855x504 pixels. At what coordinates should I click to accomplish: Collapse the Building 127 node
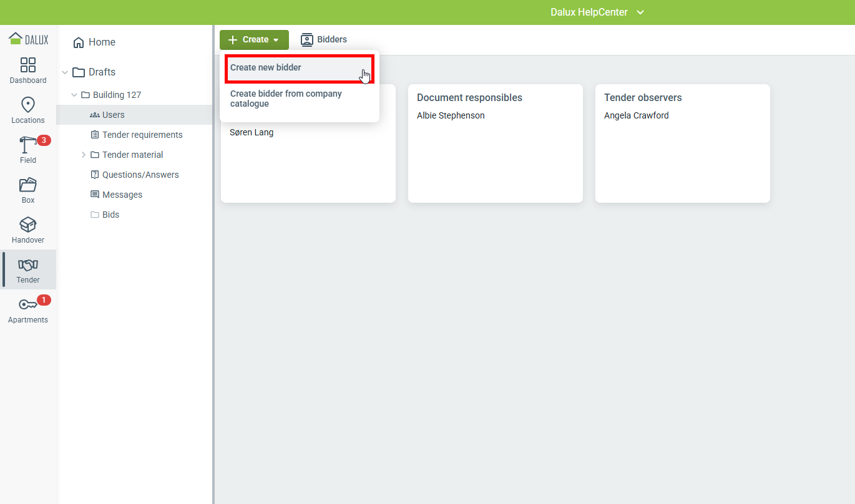pyautogui.click(x=74, y=95)
